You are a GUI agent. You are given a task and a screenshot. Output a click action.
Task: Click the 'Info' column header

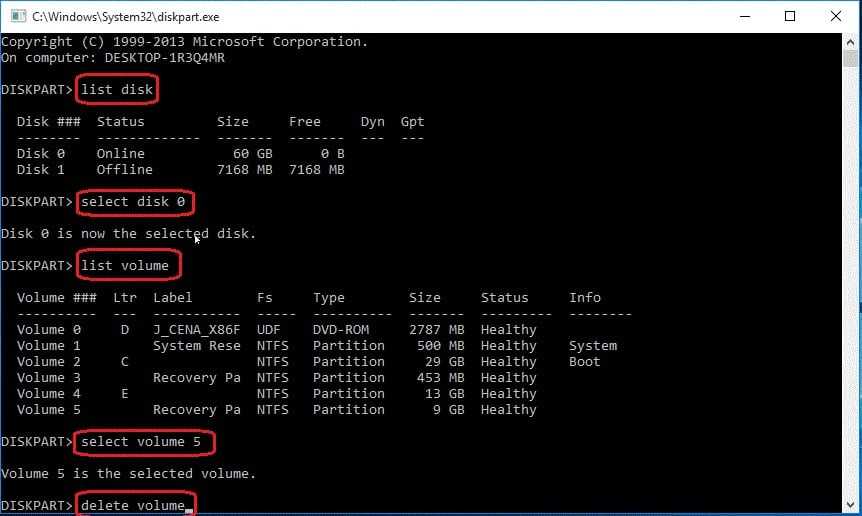click(x=584, y=297)
